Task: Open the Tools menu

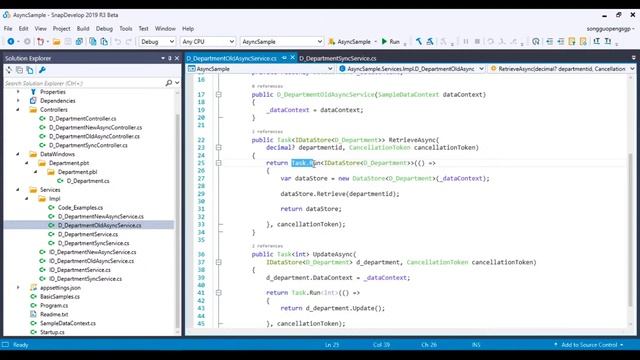Action: click(x=126, y=29)
